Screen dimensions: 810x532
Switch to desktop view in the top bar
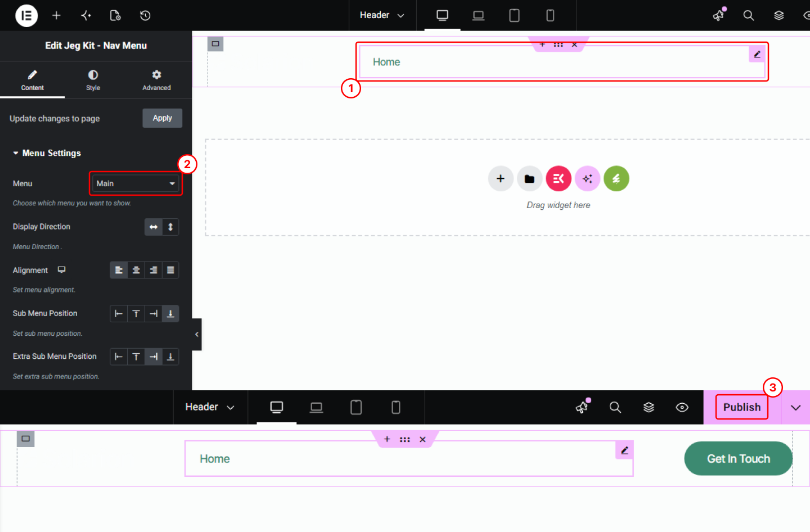(443, 16)
